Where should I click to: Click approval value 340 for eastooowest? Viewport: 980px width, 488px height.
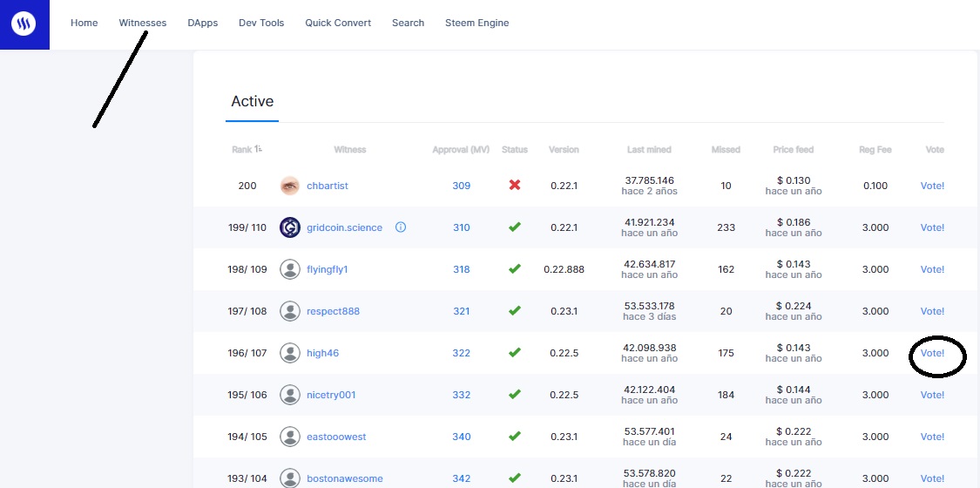(461, 437)
